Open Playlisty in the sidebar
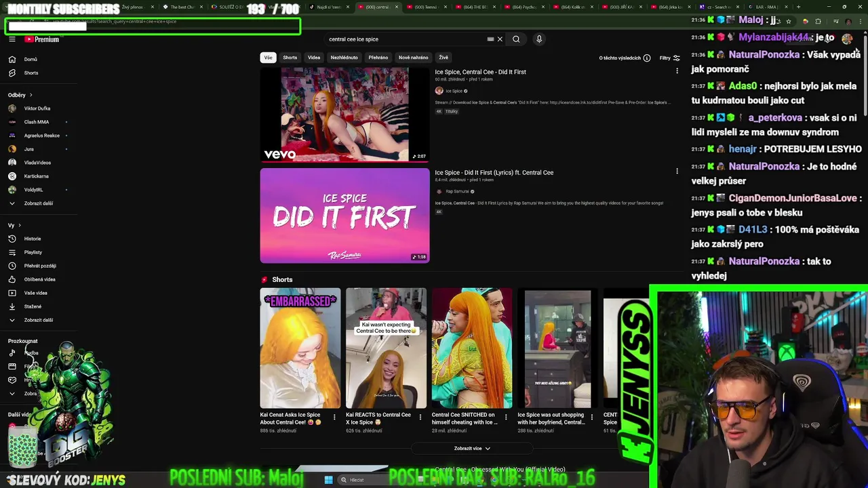The width and height of the screenshot is (868, 488). (x=33, y=252)
